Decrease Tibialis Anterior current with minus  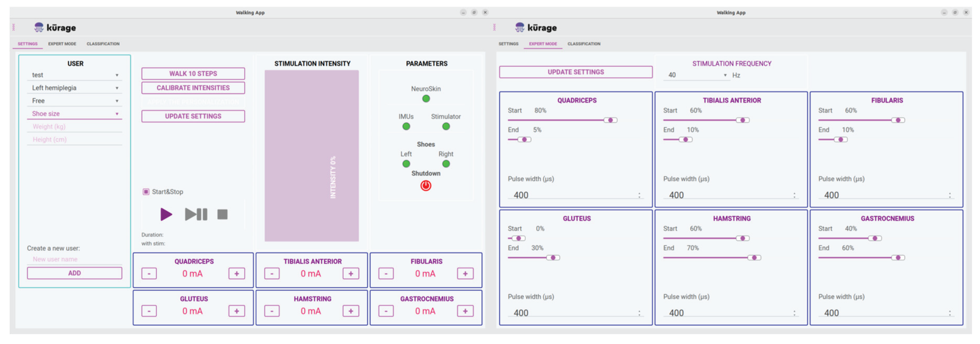coord(272,274)
